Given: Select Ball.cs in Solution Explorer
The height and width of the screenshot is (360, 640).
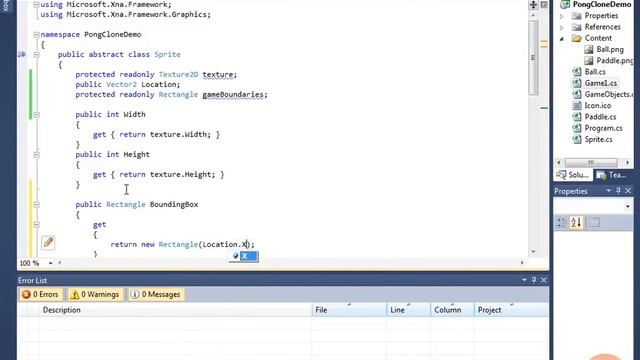Looking at the screenshot, I should tap(595, 72).
